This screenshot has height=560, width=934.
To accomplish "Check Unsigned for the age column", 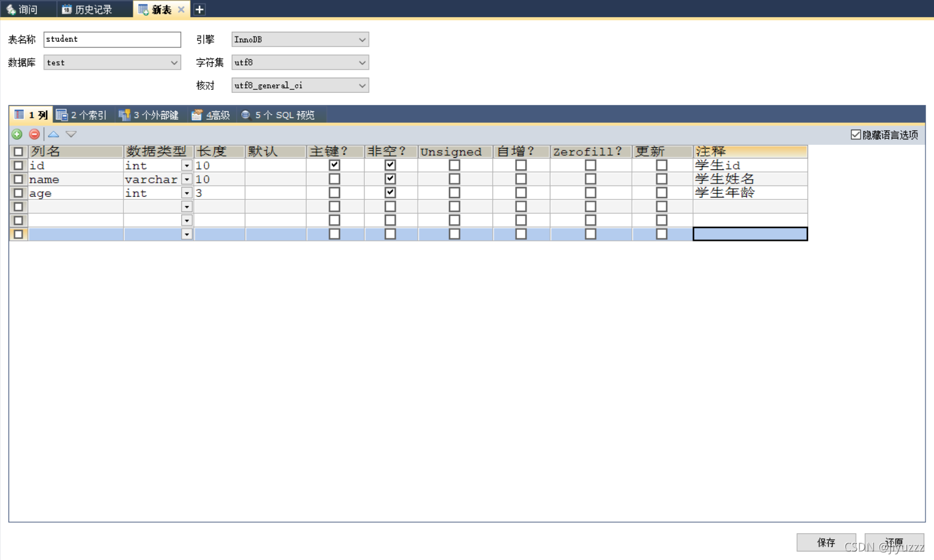I will coord(454,193).
